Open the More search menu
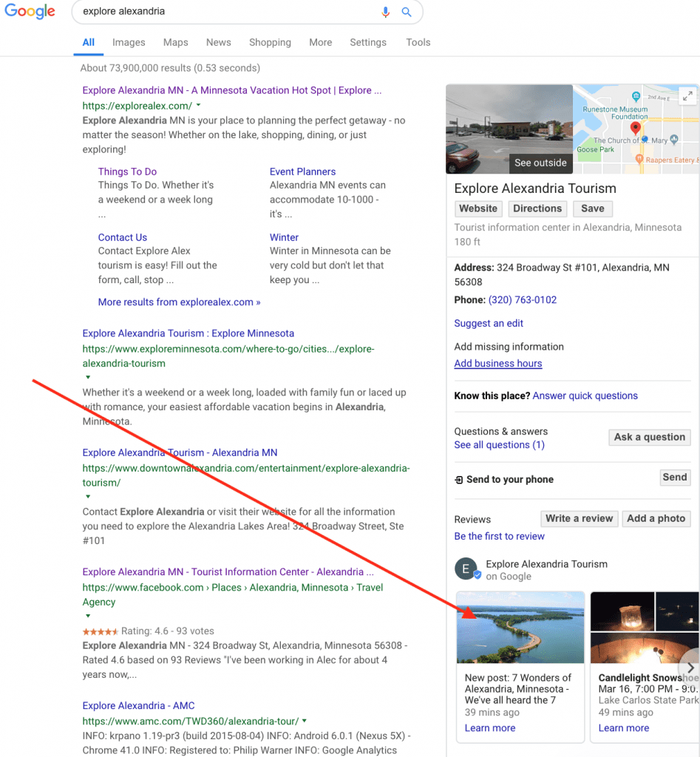Viewport: 700px width, 757px height. (321, 42)
